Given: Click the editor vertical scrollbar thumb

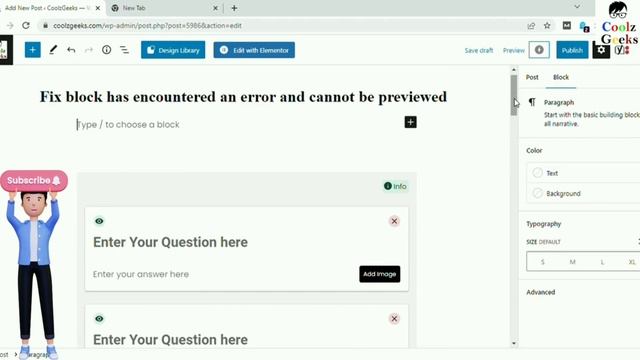Looking at the screenshot, I should 513,95.
